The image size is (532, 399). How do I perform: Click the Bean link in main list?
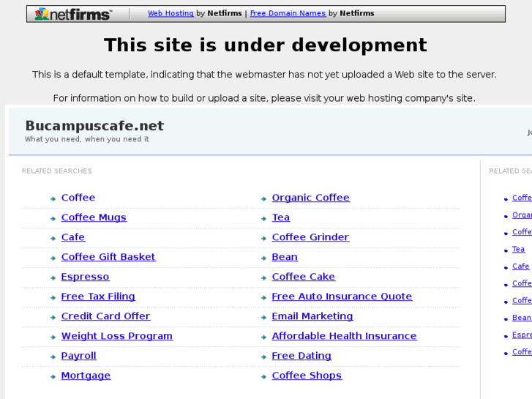[x=285, y=257]
